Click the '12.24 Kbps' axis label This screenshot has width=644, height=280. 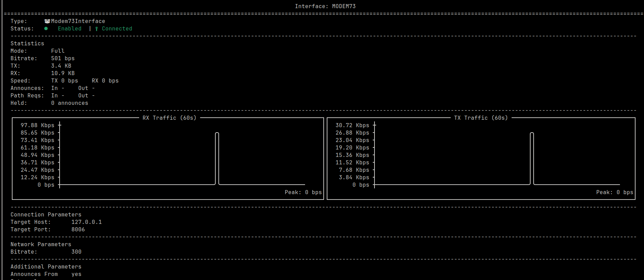coord(38,178)
